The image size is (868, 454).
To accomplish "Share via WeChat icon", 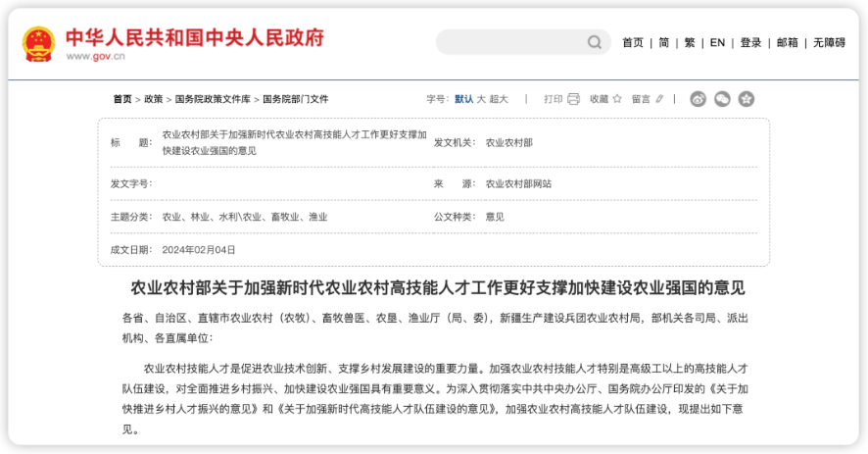I will (x=722, y=99).
